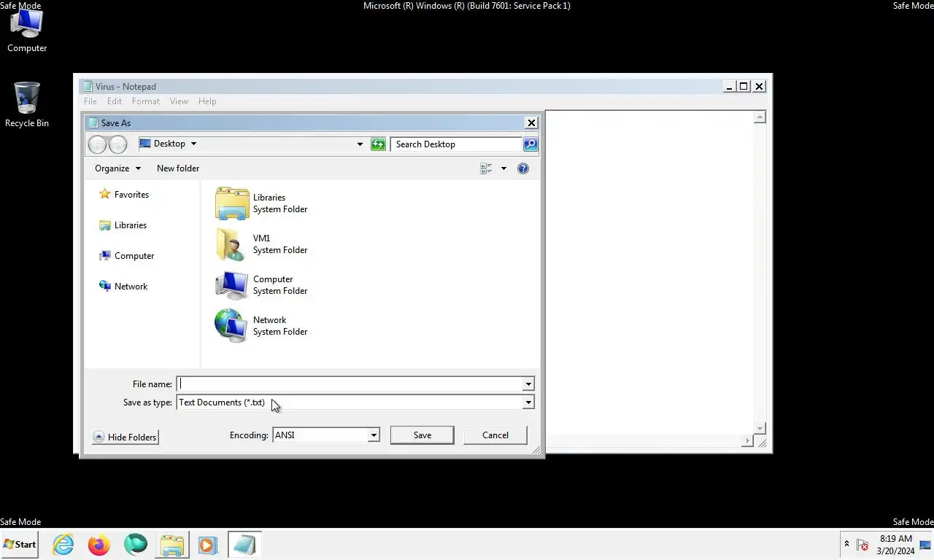This screenshot has width=934, height=560.
Task: Launch Firefox from the taskbar
Action: [99, 545]
